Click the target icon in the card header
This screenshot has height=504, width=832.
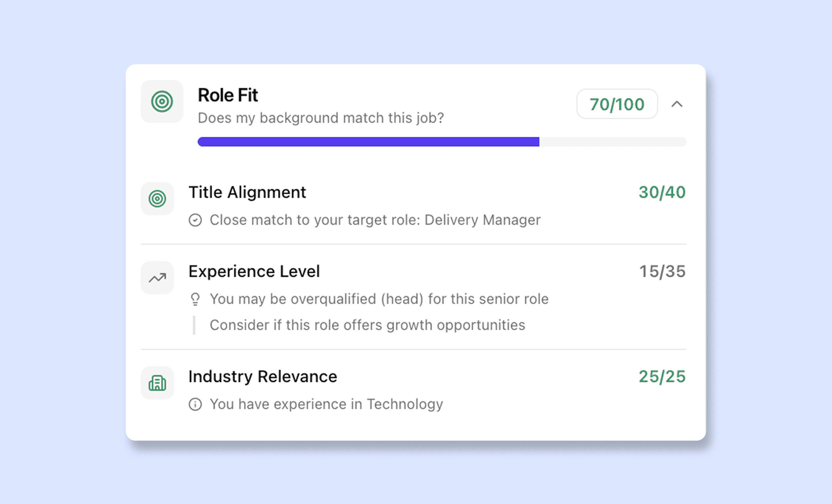tap(162, 102)
